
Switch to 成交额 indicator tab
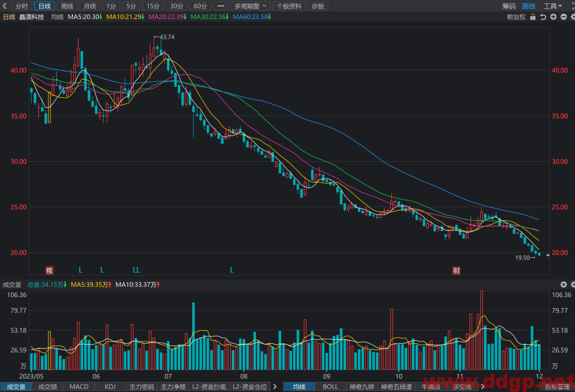(48, 386)
